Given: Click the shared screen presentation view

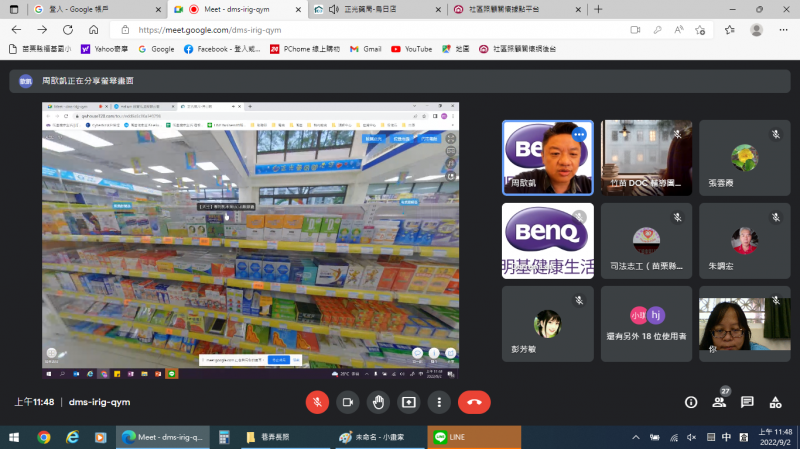Looking at the screenshot, I should pyautogui.click(x=251, y=240).
